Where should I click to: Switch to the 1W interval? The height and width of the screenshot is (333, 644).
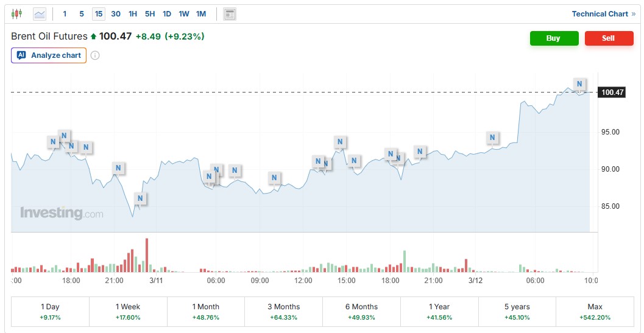[x=184, y=13]
